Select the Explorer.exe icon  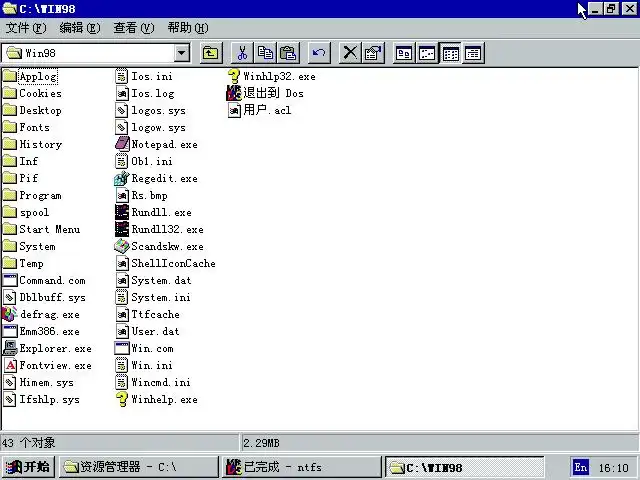click(x=10, y=349)
